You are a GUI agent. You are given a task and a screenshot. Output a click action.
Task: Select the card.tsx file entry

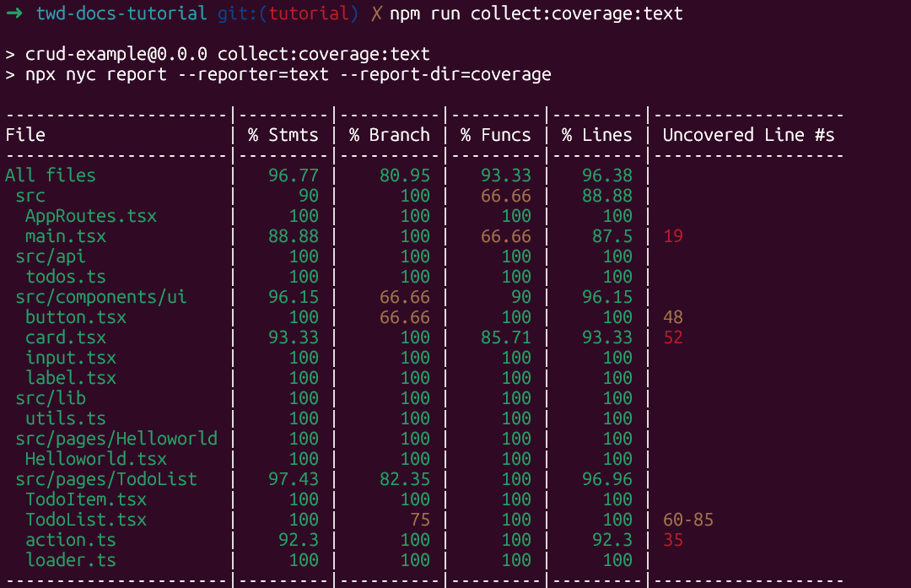coord(66,337)
